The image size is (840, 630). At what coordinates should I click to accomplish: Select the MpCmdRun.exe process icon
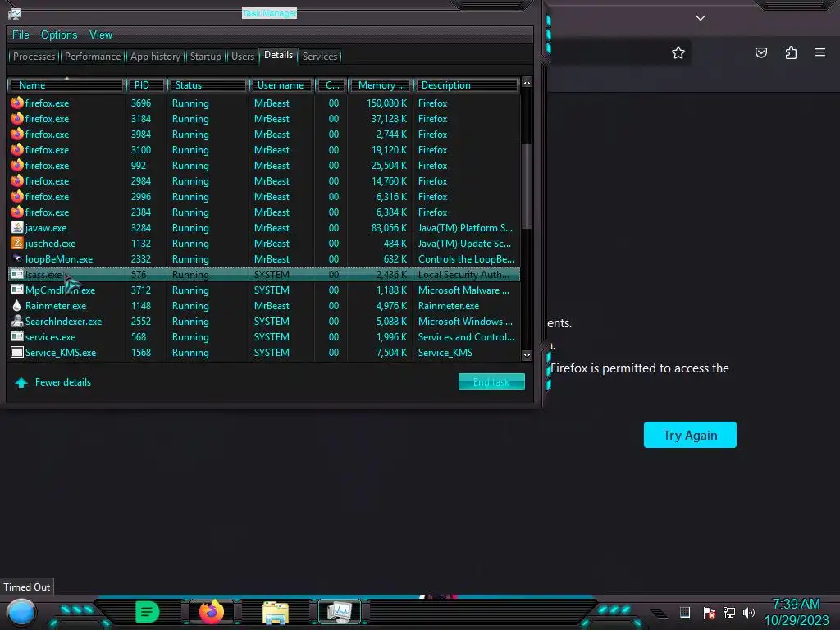click(x=17, y=290)
